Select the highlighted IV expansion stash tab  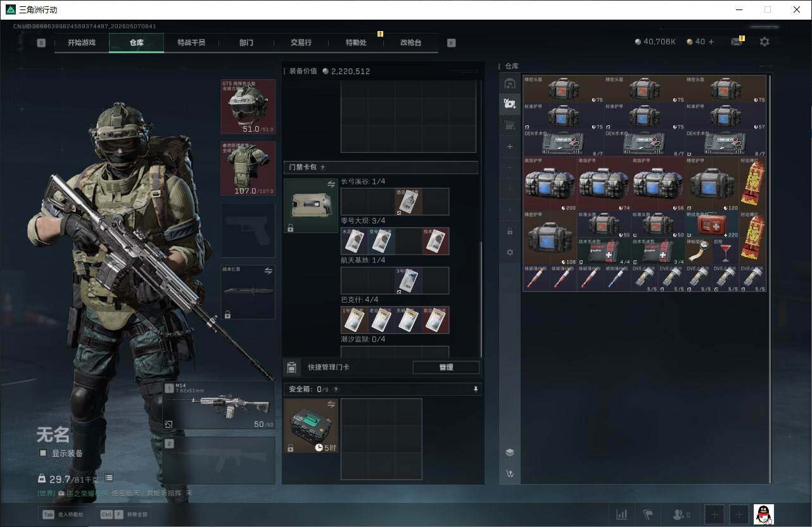pos(510,103)
